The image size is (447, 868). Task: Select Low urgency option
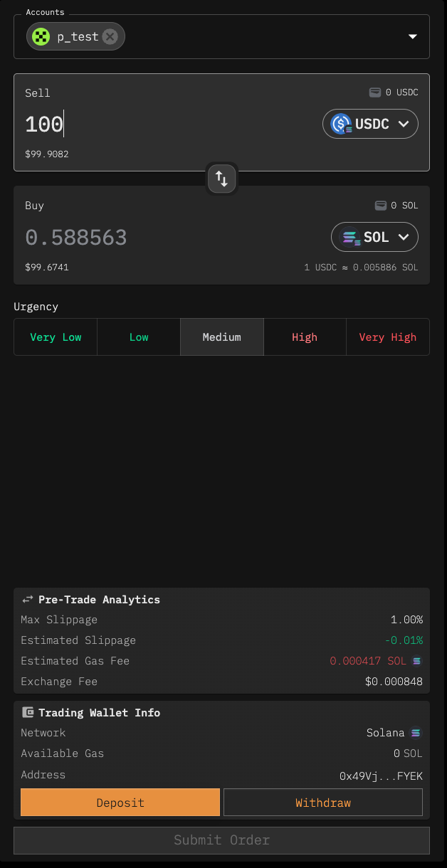point(139,337)
